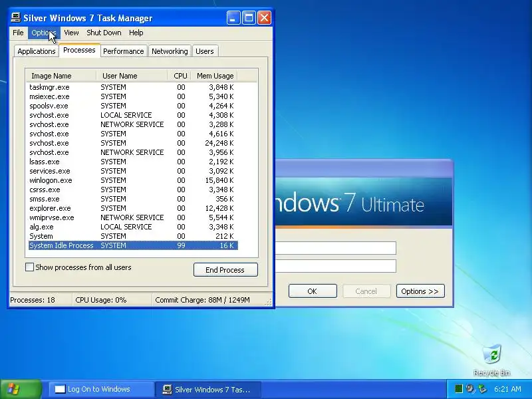Open the View menu
The image size is (532, 399).
tap(71, 33)
